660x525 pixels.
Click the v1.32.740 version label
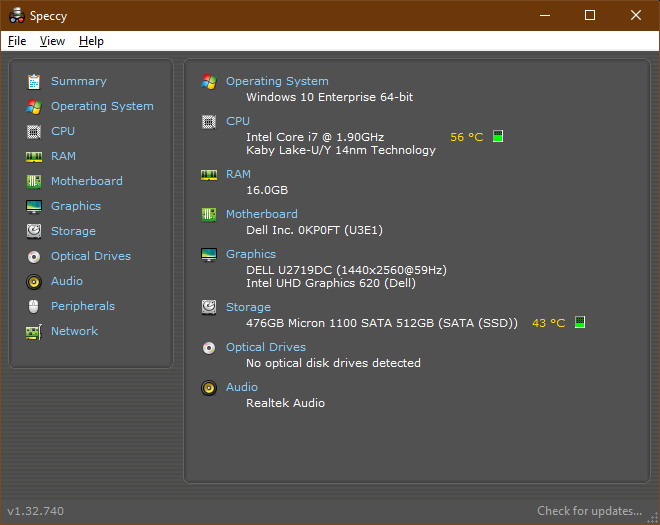pyautogui.click(x=36, y=511)
